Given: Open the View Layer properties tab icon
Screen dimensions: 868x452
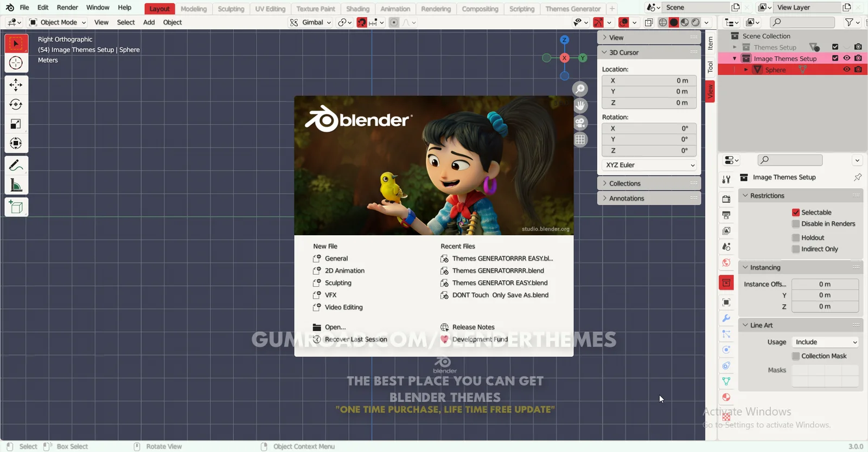Looking at the screenshot, I should click(726, 231).
